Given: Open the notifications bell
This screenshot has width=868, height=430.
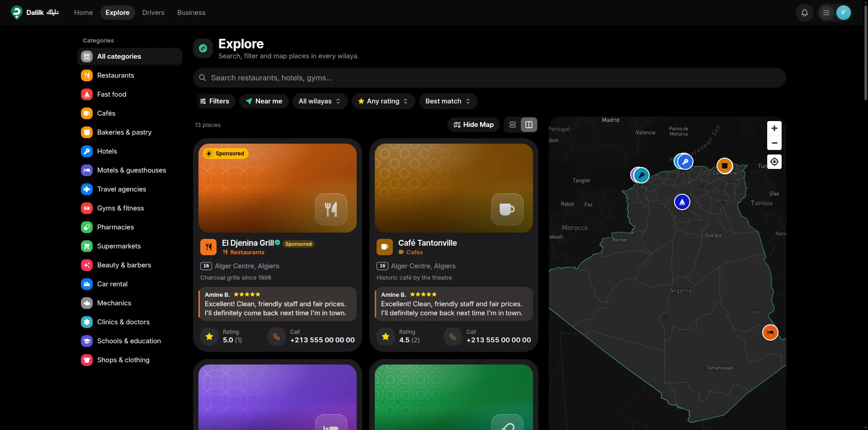Looking at the screenshot, I should [805, 13].
